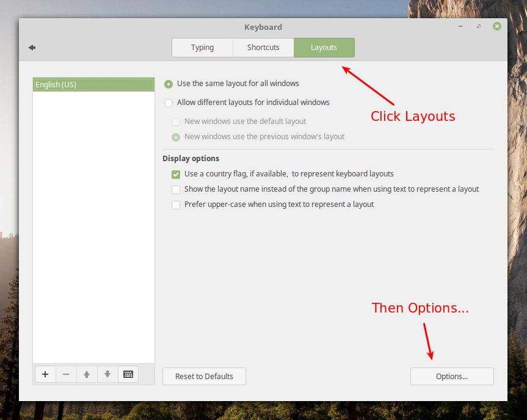Open the Options... dialog
Screen dimensions: 527x420
point(452,376)
